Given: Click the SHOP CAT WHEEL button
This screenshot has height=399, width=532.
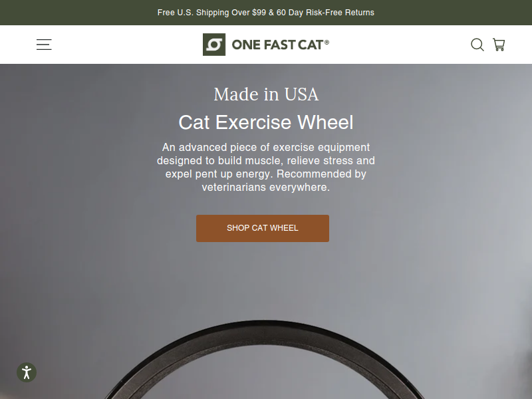Looking at the screenshot, I should (x=263, y=228).
